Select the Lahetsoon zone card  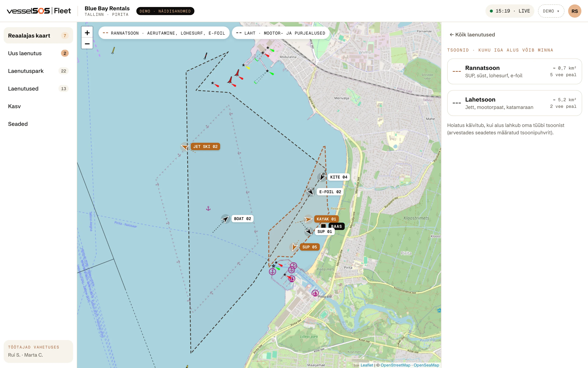pos(514,103)
